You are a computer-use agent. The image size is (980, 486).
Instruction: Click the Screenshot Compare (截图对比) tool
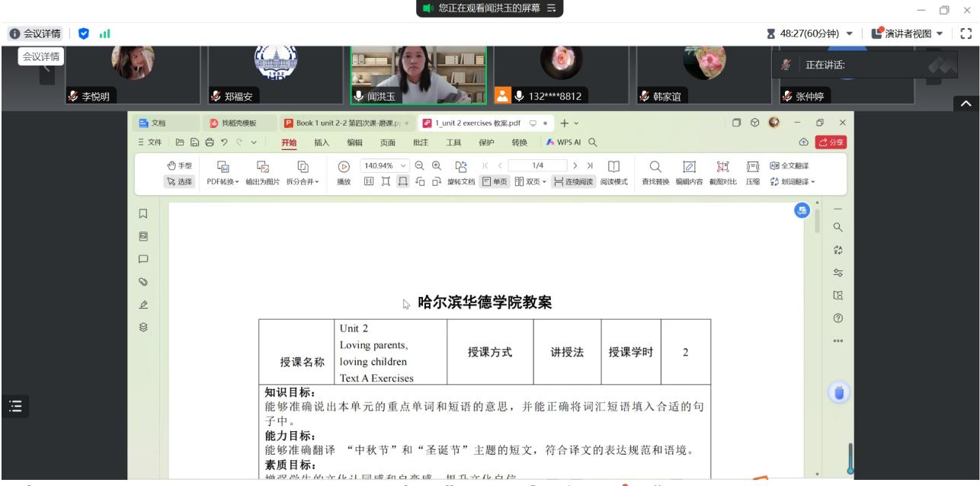721,172
